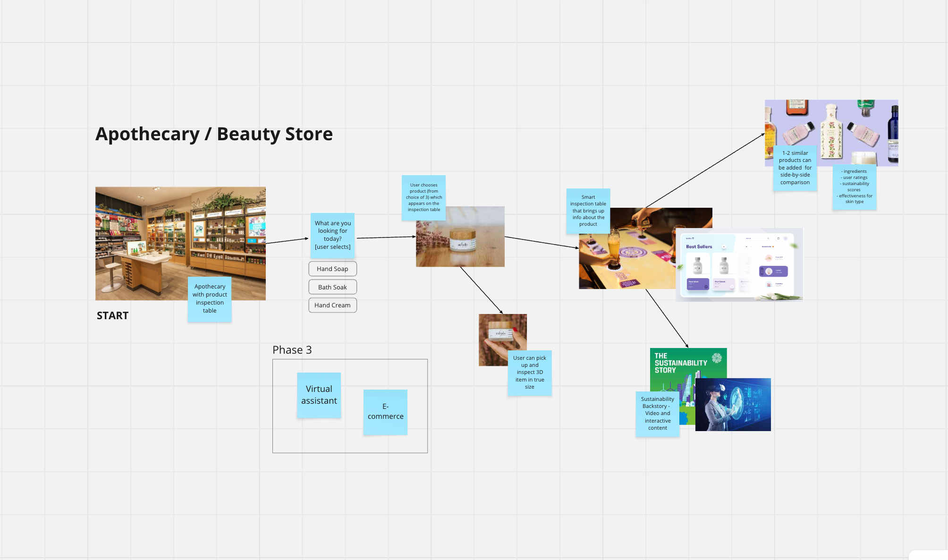
Task: Select the Sustainability Backstory sticky note
Action: [657, 413]
